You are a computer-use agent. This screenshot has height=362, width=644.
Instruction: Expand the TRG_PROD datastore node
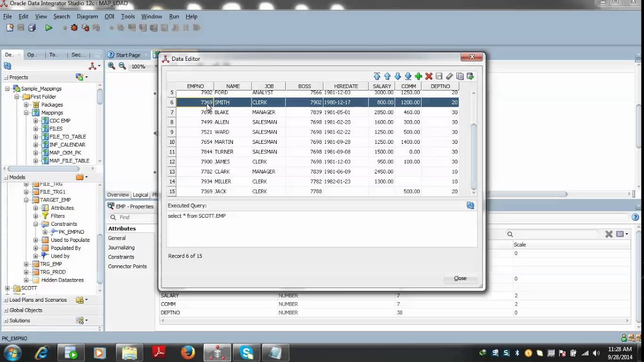click(26, 272)
